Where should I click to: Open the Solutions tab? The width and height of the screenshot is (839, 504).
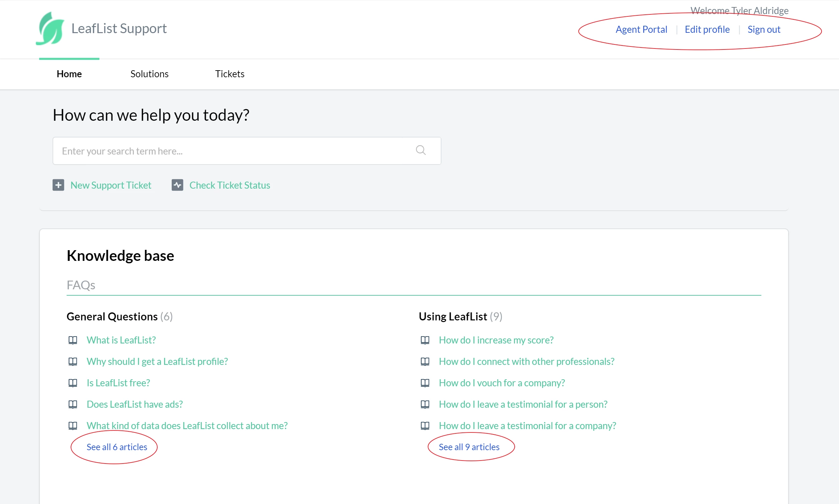[150, 74]
